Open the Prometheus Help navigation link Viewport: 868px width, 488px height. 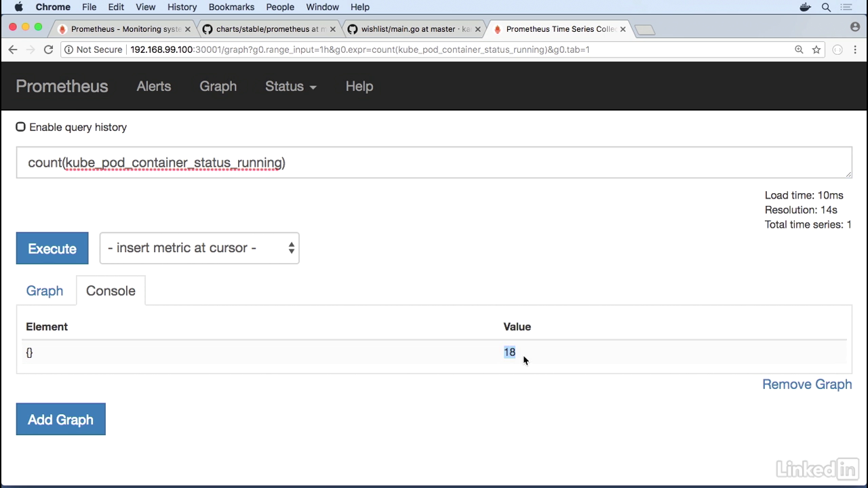[x=359, y=86]
